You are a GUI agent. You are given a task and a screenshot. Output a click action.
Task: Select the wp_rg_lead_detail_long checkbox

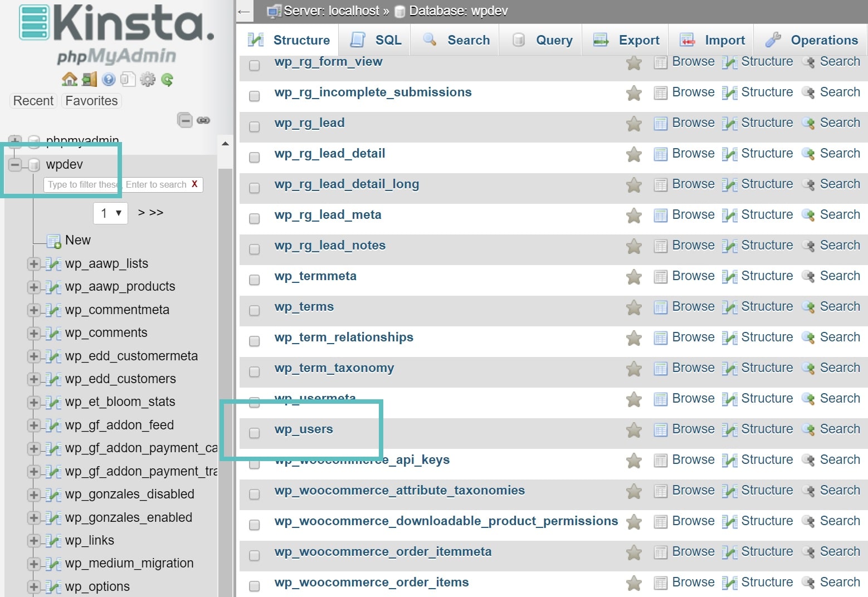click(x=254, y=188)
